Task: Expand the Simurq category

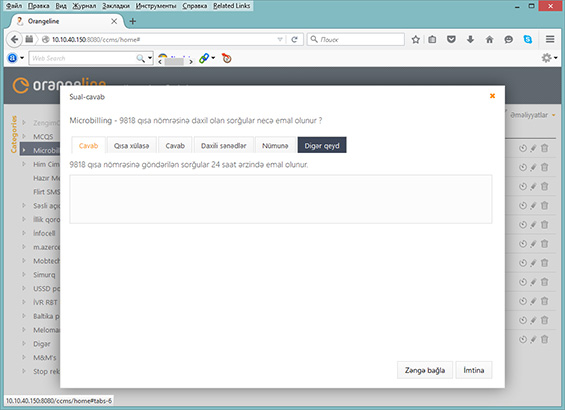Action: click(24, 275)
